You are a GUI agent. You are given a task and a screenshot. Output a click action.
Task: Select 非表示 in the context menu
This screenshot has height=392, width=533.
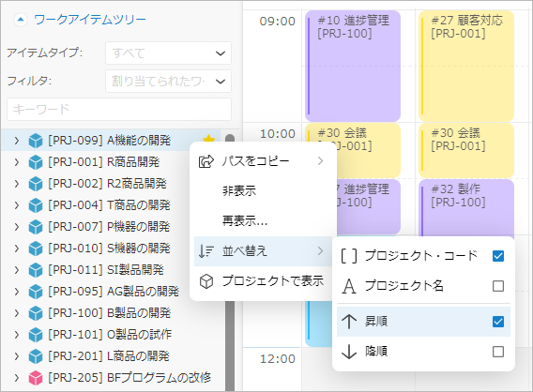[239, 191]
